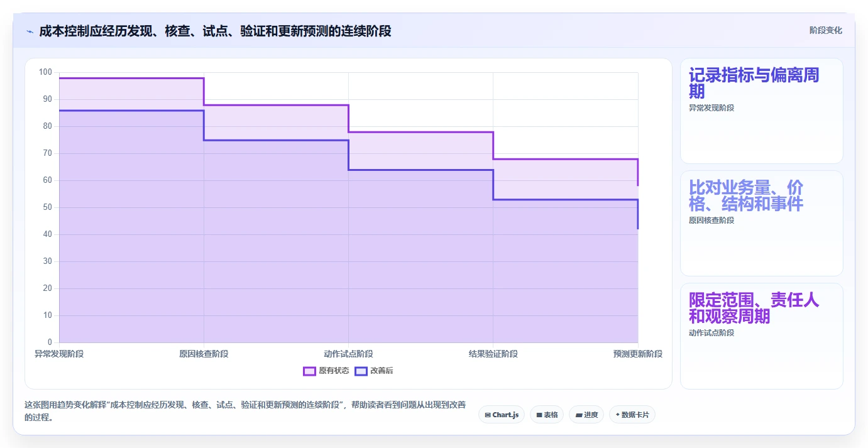Viewport: 868px width, 448px height.
Task: Click the 原因核查阶段 subtitle in second card
Action: [x=711, y=221]
